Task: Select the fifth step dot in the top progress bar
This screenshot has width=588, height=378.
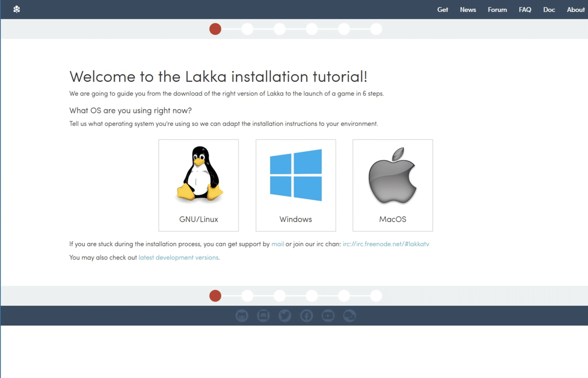Action: point(344,29)
